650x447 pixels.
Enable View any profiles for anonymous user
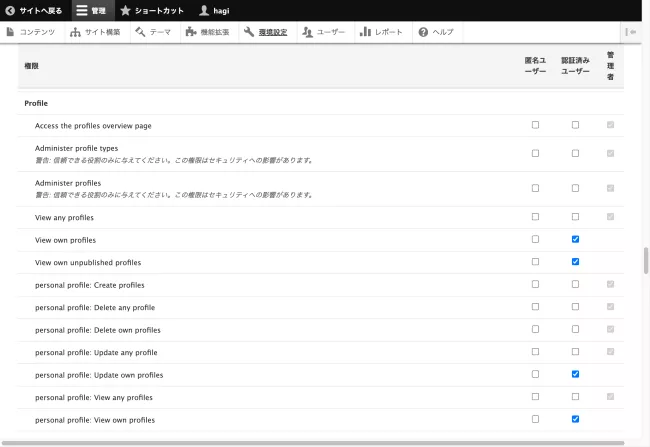coord(535,217)
